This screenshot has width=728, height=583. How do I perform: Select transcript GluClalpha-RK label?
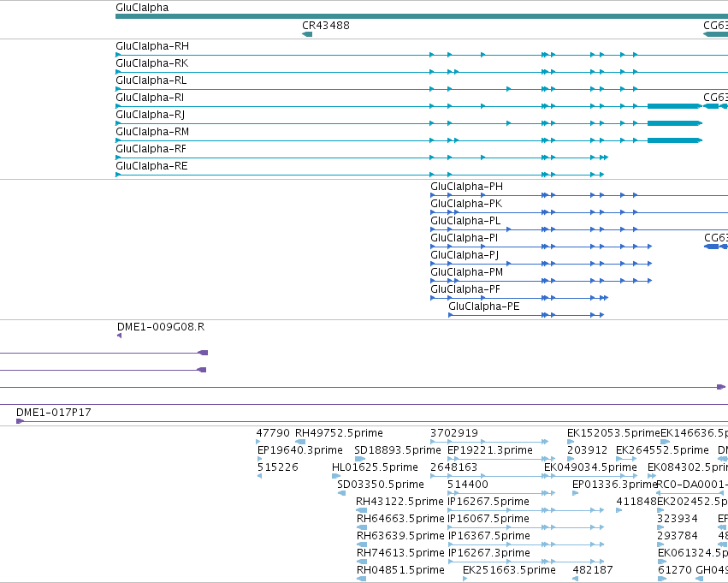151,63
